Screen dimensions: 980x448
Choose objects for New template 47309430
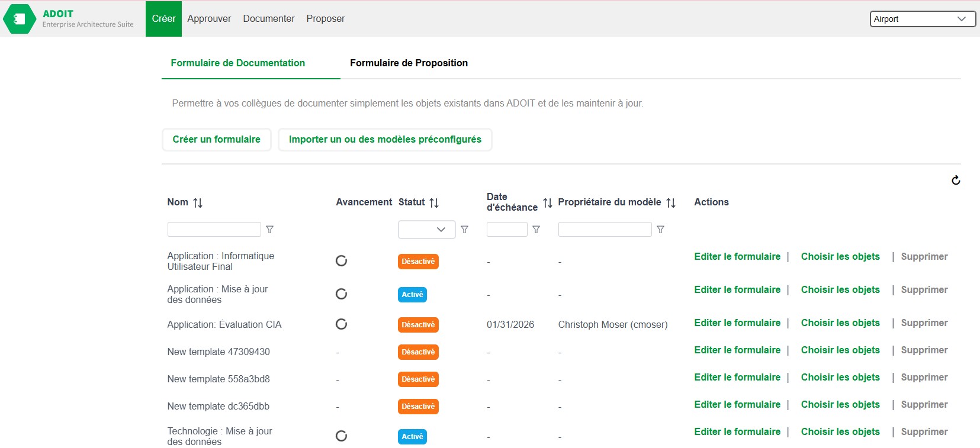(x=840, y=350)
